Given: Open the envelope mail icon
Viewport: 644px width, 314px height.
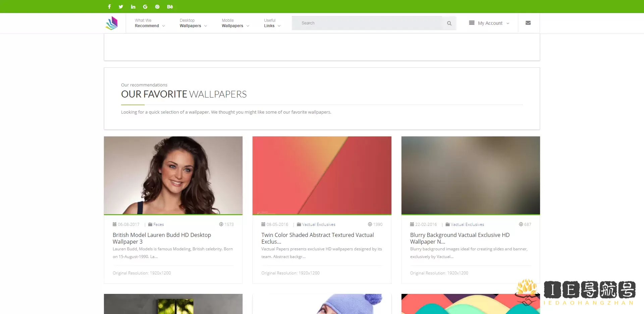Looking at the screenshot, I should pos(528,23).
